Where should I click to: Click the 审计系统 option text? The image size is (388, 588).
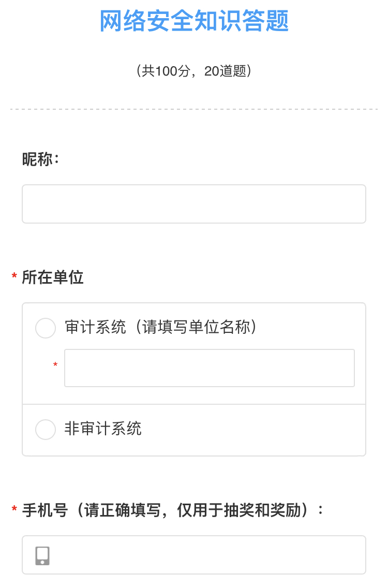(x=96, y=328)
